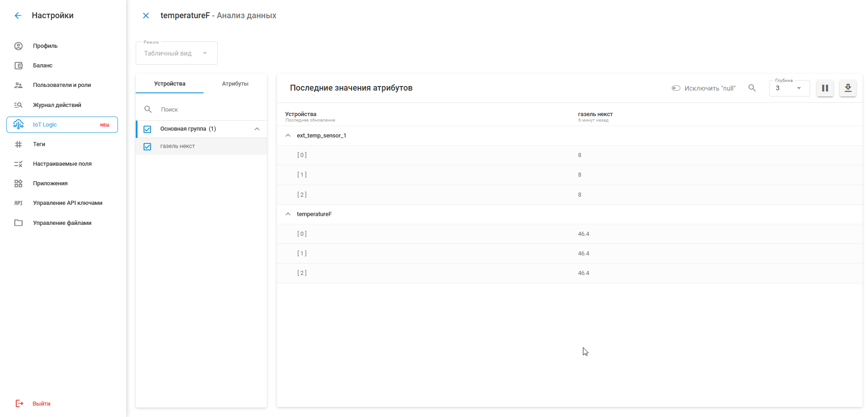868x417 pixels.
Task: Open the Баланс section
Action: pyautogui.click(x=42, y=66)
